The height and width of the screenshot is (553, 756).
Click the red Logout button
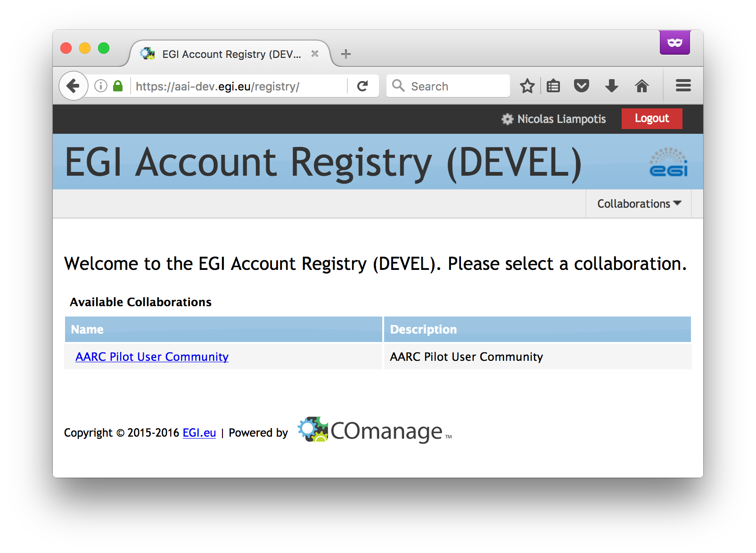[652, 119]
